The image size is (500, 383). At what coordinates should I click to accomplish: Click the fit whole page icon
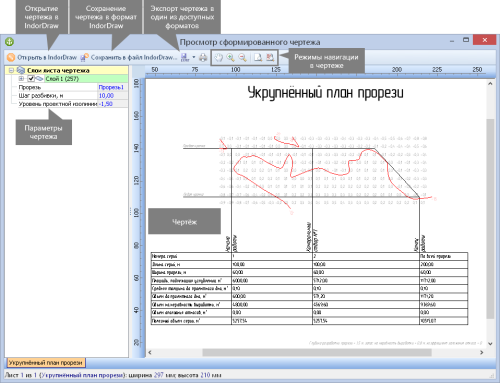tap(258, 57)
